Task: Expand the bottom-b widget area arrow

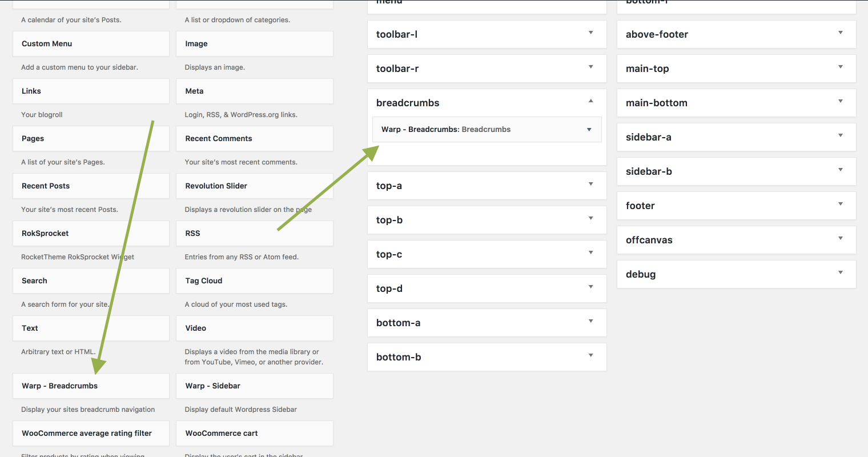Action: point(591,355)
